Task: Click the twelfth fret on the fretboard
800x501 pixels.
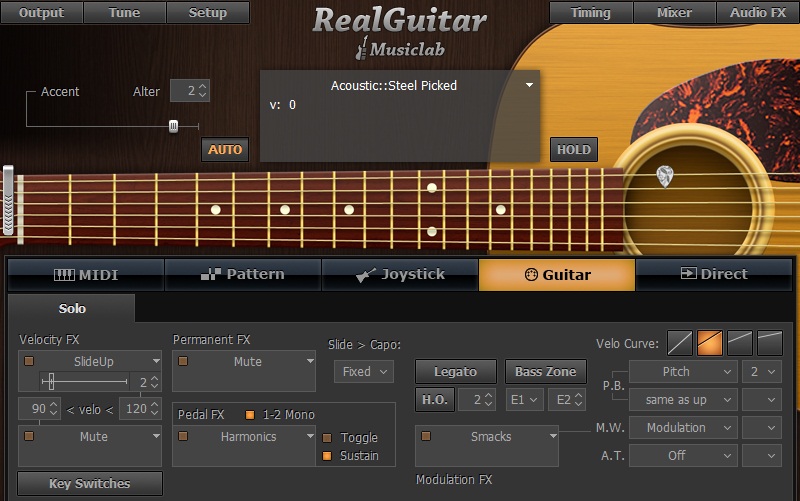Action: click(432, 209)
